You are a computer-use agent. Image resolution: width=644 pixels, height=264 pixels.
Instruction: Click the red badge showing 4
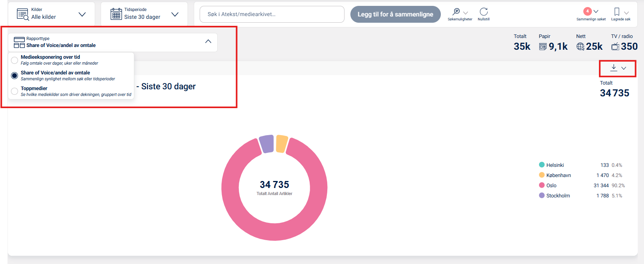point(587,11)
